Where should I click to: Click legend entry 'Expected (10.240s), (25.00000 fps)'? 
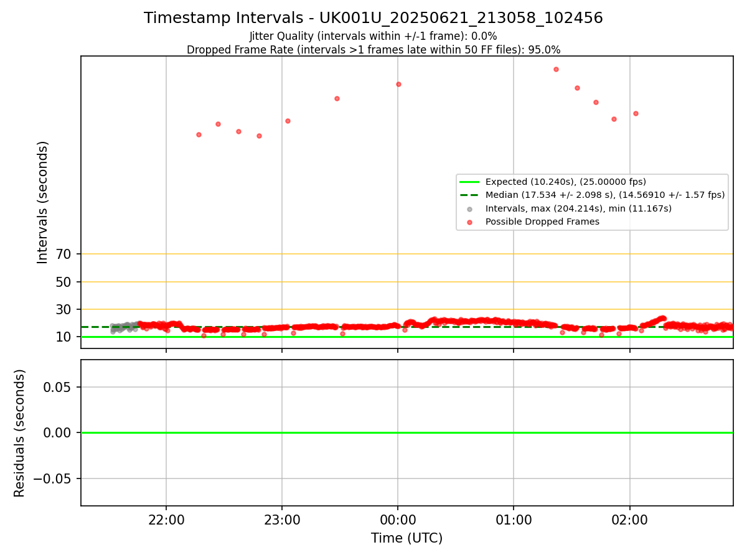(566, 182)
